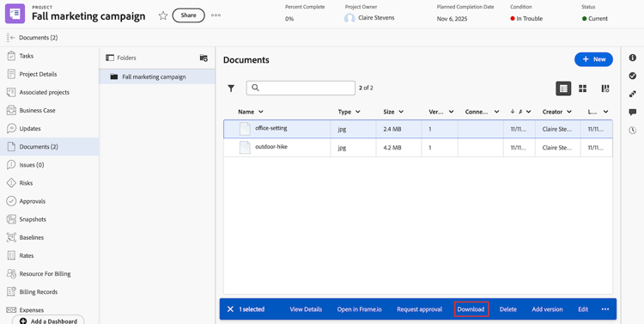644x324 pixels.
Task: Open Billing Records in left navigation
Action: tap(49, 291)
